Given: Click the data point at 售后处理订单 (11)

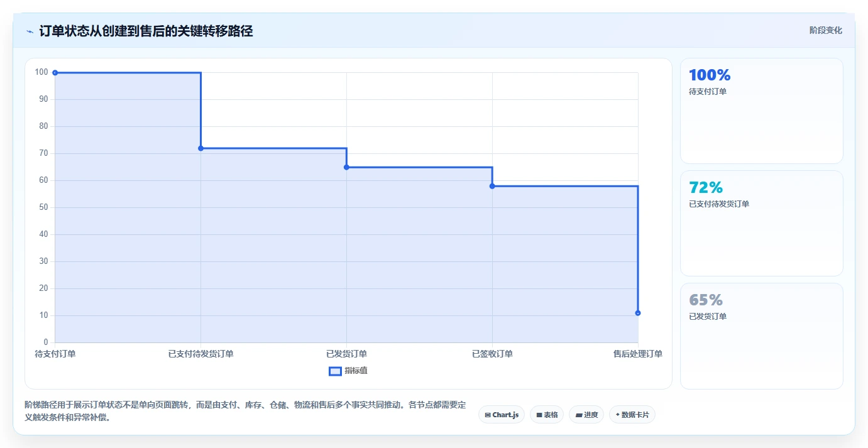Looking at the screenshot, I should pos(638,313).
